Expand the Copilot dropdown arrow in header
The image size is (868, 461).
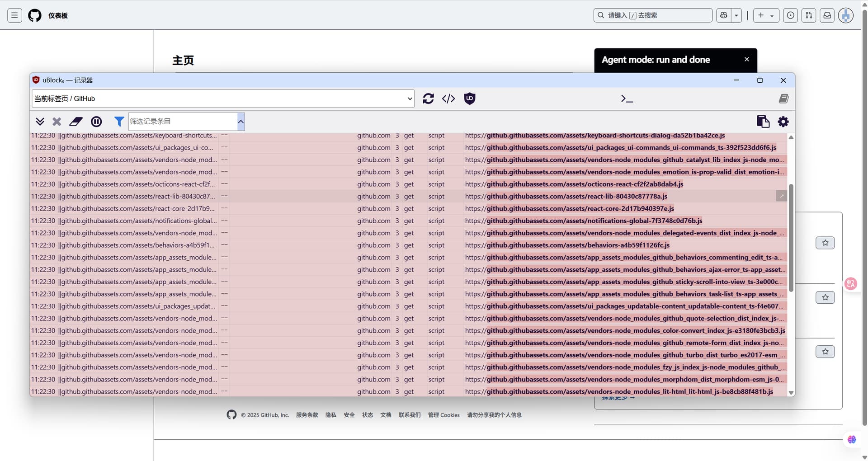736,15
